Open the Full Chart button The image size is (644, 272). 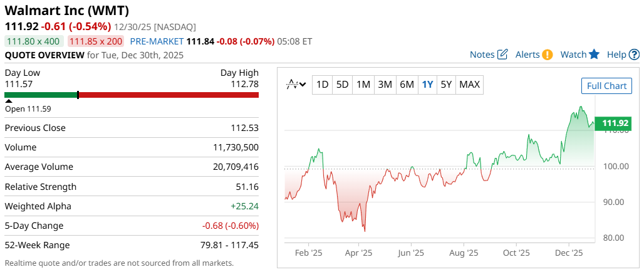[x=606, y=86]
